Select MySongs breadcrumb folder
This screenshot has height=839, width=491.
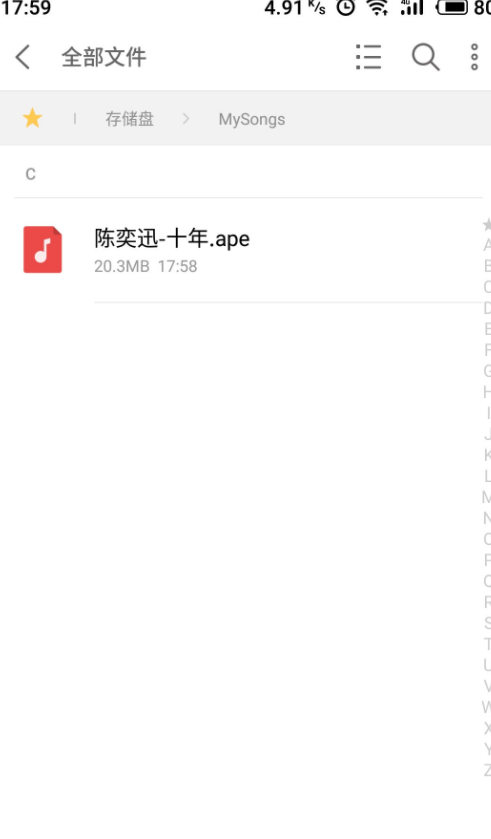(x=252, y=119)
